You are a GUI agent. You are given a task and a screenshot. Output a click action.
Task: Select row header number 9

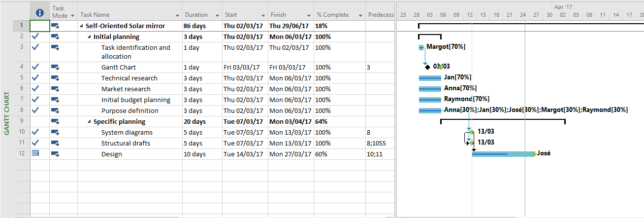[x=22, y=121]
